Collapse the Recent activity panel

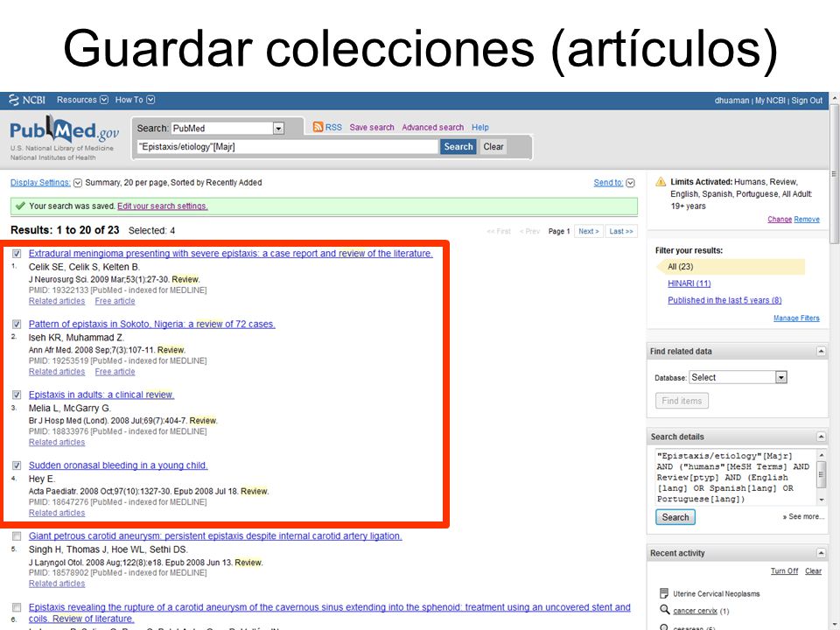click(821, 553)
